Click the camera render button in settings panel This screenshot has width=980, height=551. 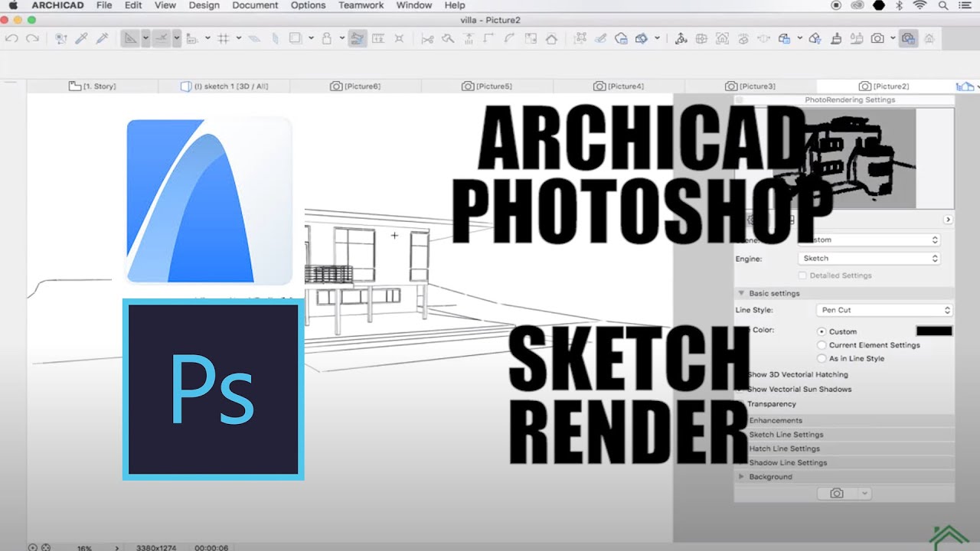point(837,494)
